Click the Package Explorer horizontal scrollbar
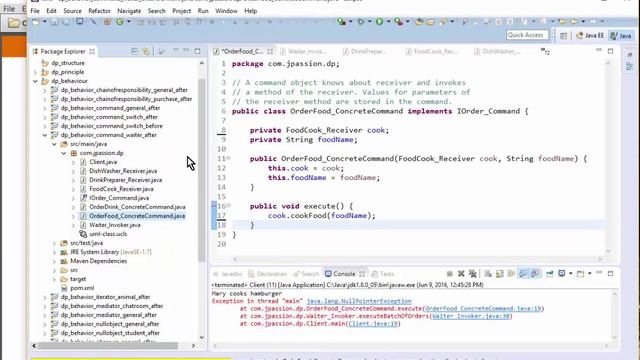The image size is (640, 360). click(108, 346)
